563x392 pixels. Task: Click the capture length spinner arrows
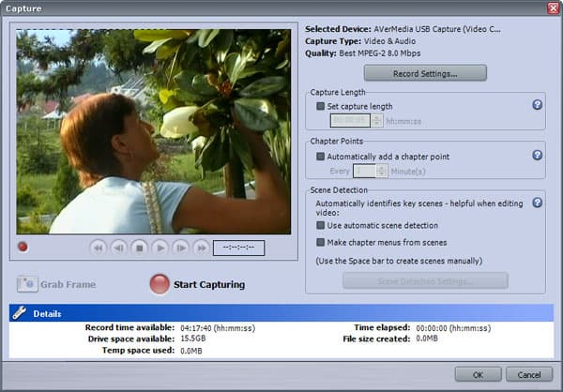pos(376,121)
